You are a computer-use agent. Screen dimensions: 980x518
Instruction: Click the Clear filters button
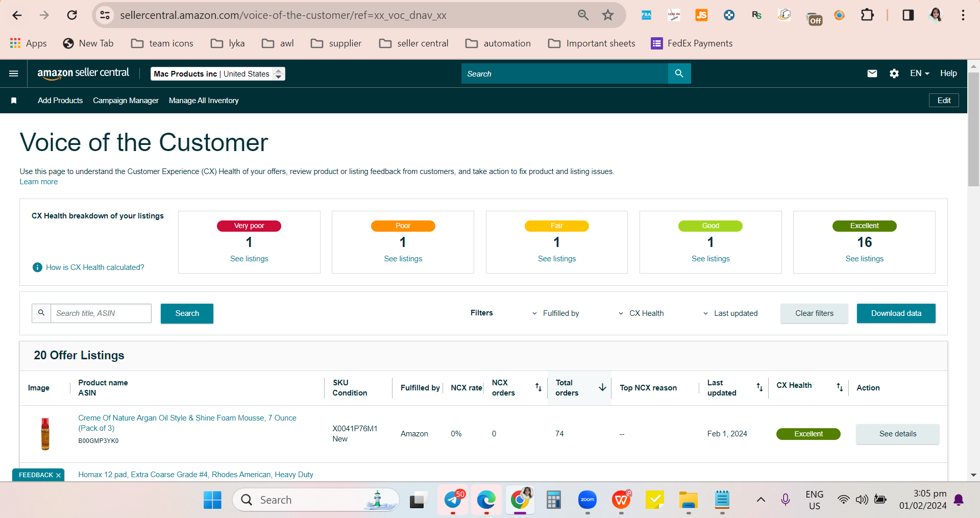(814, 313)
